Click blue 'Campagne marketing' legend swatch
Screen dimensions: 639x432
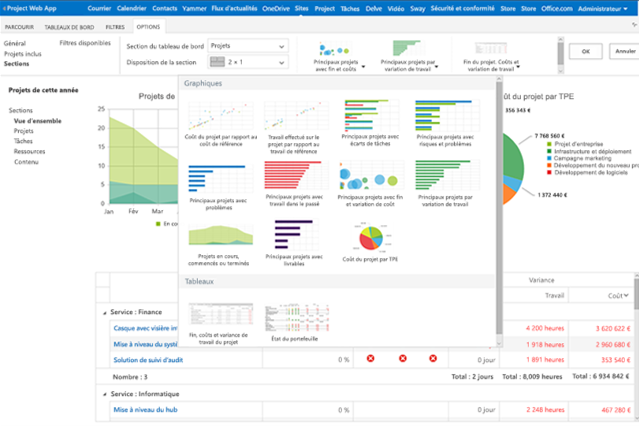tap(549, 158)
